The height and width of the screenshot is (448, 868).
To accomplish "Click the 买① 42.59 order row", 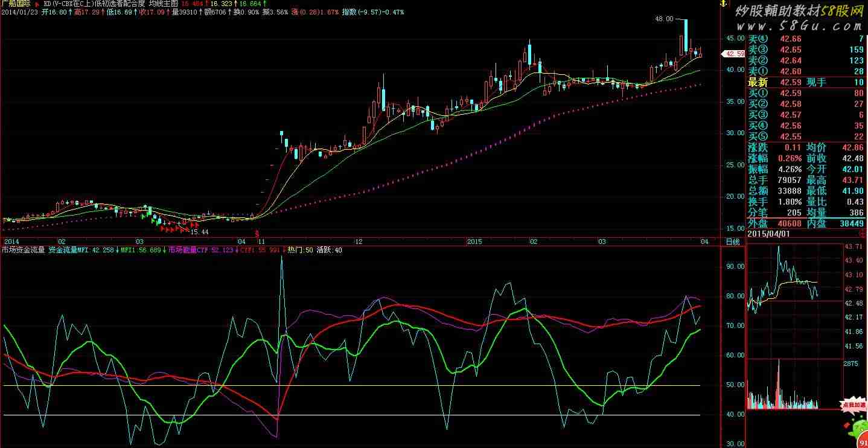I will 806,93.
